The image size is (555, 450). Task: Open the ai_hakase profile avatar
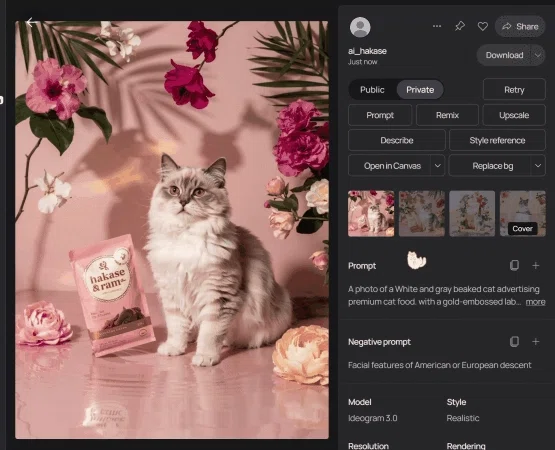tap(360, 27)
